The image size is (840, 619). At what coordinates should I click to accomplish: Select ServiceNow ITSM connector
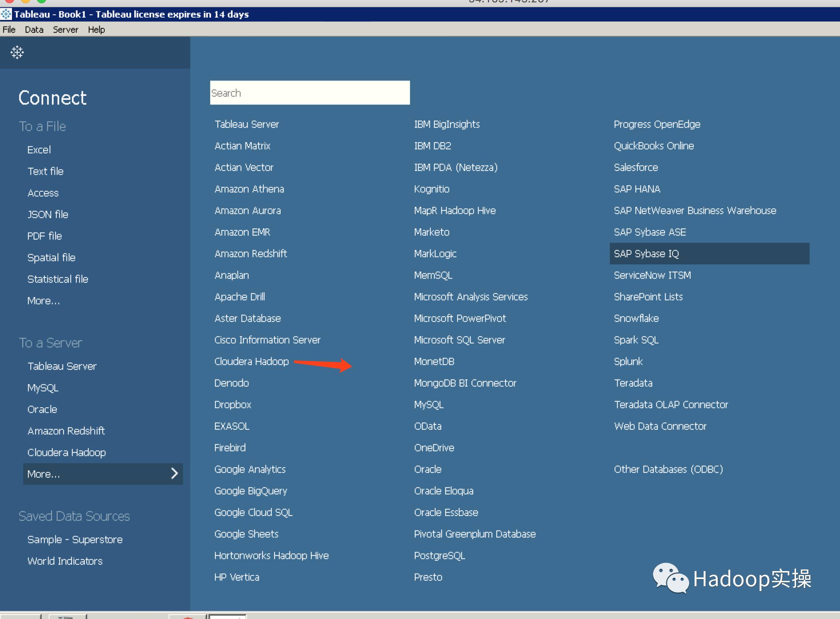(653, 275)
